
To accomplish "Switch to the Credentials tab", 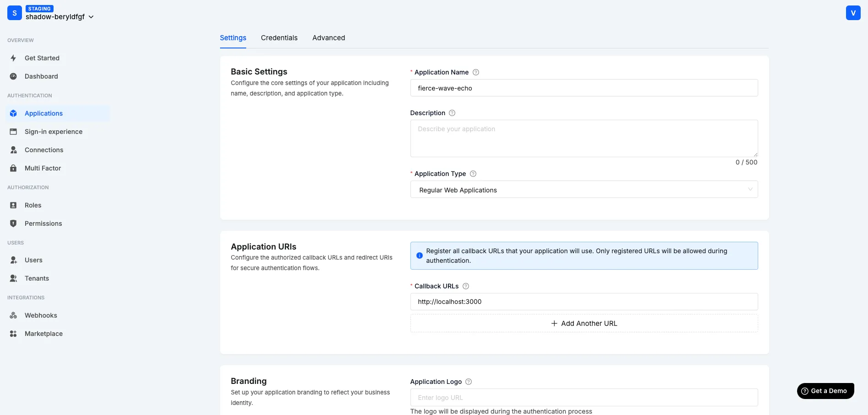I will [279, 37].
